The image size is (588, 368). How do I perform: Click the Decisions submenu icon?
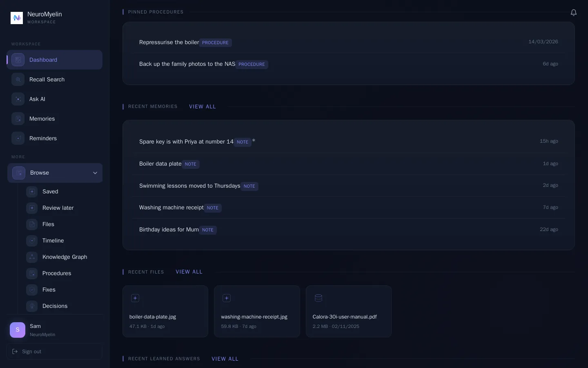coord(32,306)
